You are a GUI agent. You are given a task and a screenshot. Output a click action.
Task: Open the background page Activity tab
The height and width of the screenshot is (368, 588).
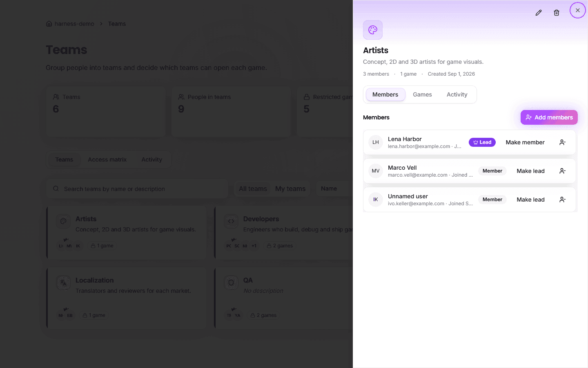click(x=151, y=159)
